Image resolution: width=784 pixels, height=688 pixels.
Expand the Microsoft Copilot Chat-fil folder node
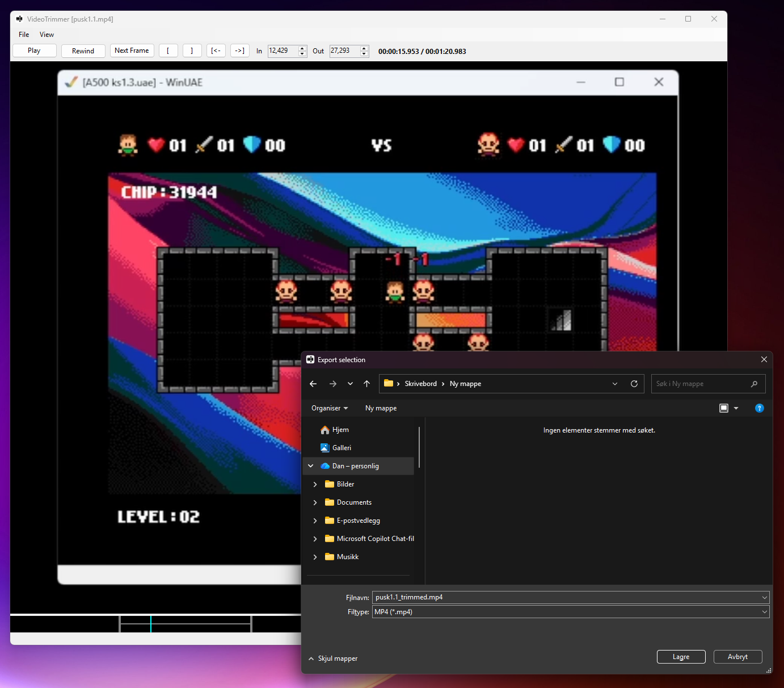315,539
